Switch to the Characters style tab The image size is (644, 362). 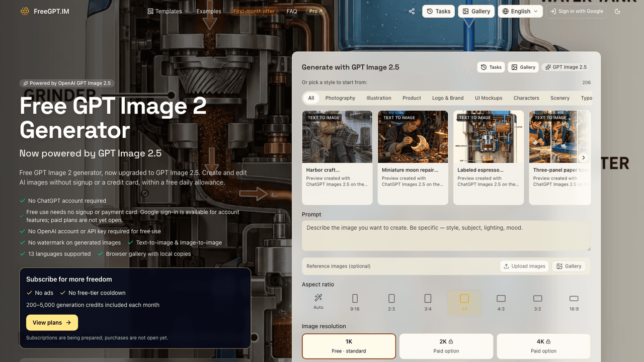click(x=526, y=98)
